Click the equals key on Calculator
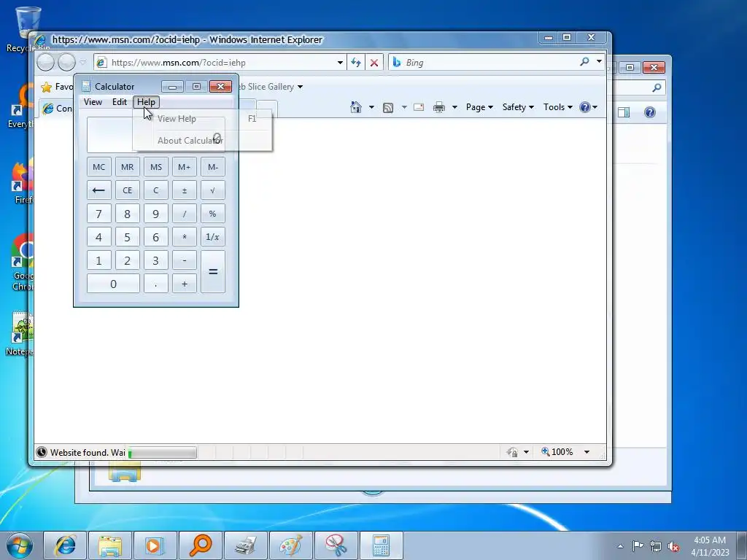747x560 pixels. point(213,272)
